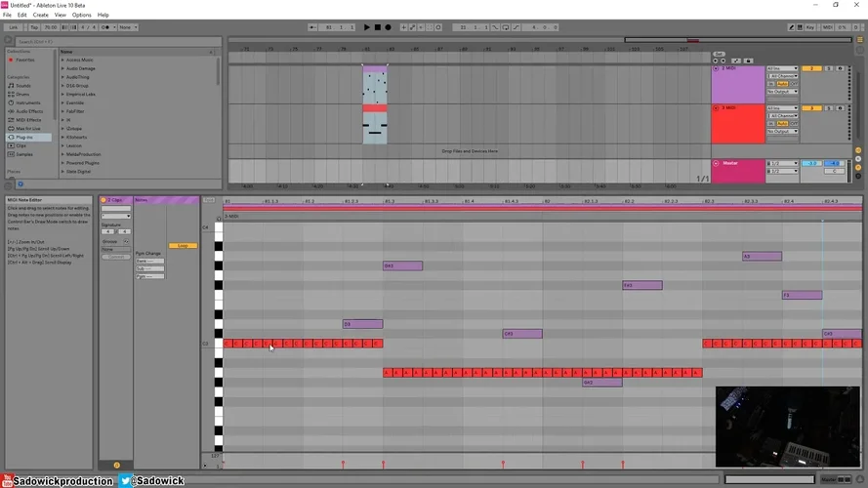Expand the FabFilter folder
The height and width of the screenshot is (488, 868).
coord(62,111)
